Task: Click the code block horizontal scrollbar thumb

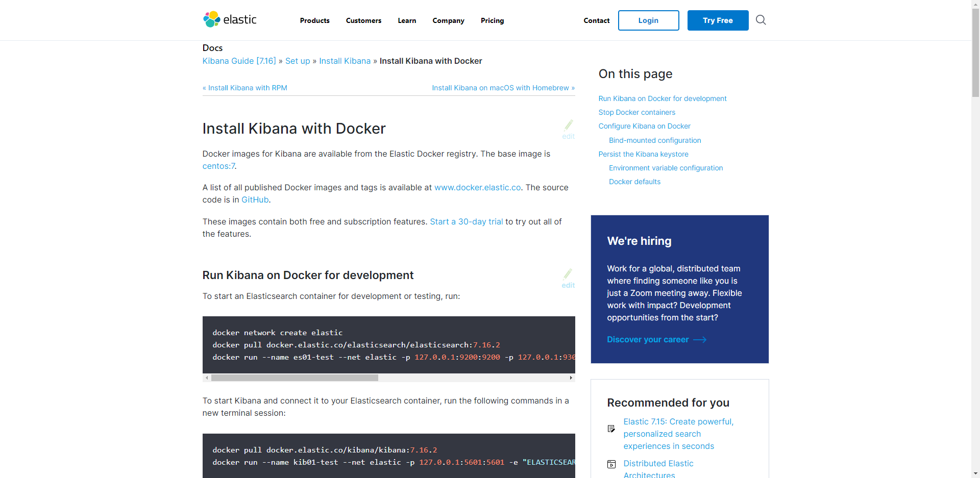Action: pyautogui.click(x=295, y=378)
